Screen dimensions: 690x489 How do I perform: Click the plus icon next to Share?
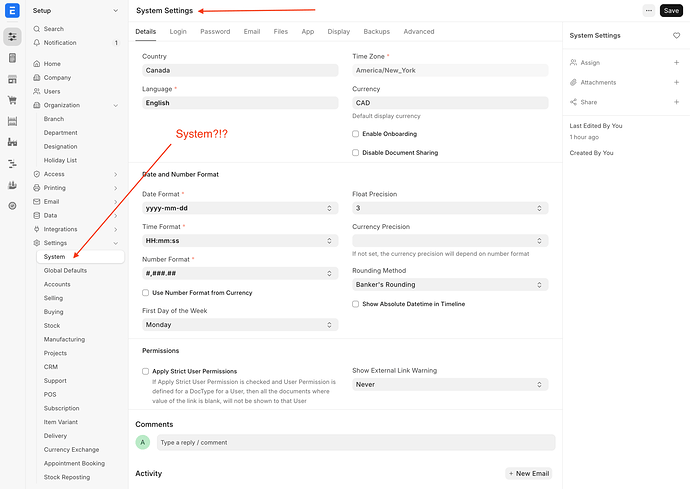pos(676,102)
